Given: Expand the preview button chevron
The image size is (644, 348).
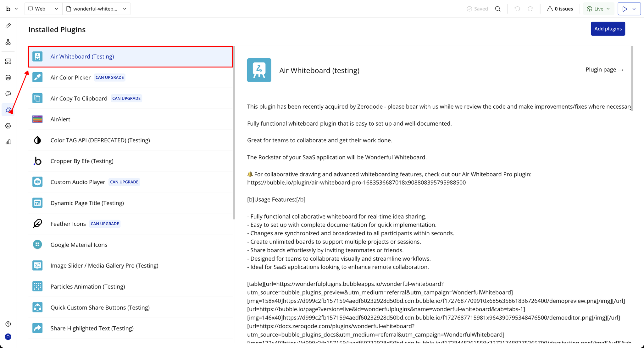Looking at the screenshot, I should pyautogui.click(x=634, y=9).
